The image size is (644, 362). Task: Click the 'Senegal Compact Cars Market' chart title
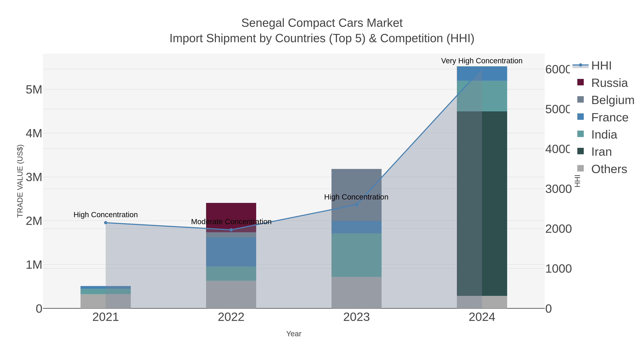click(x=322, y=23)
